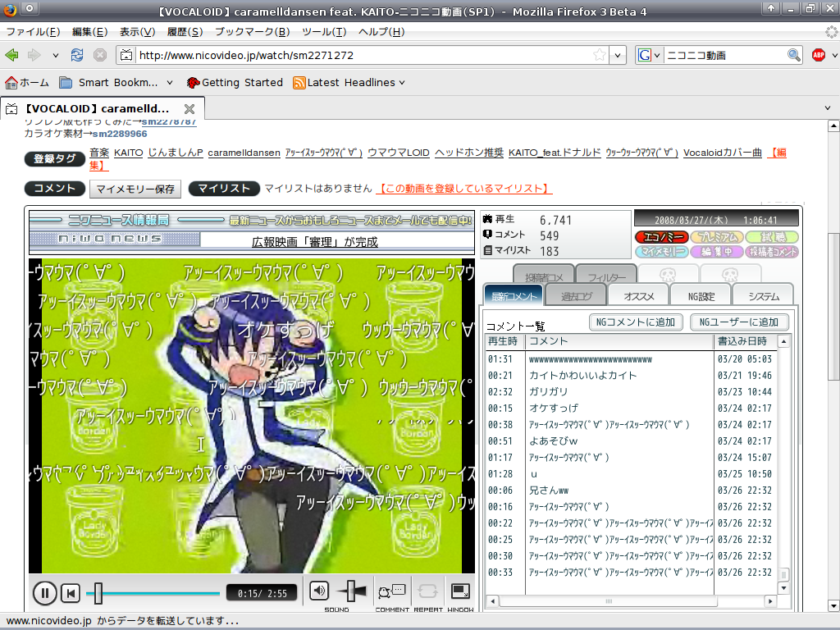Image resolution: width=840 pixels, height=630 pixels.
Task: Click the 広報映画「審理」が完成 news link
Action: tap(315, 242)
